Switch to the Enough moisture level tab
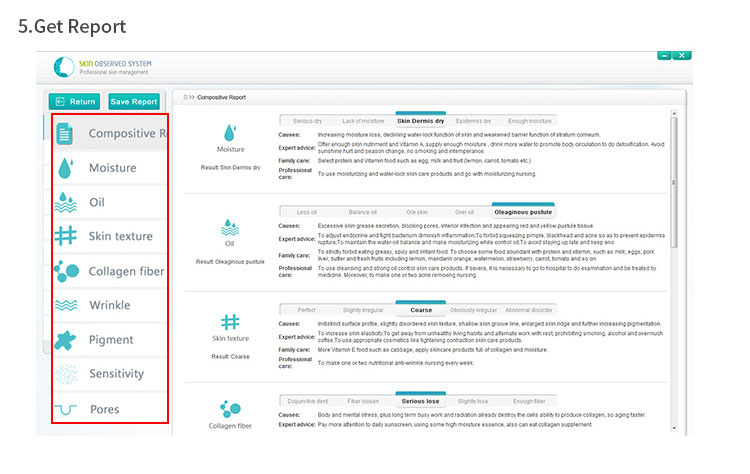The height and width of the screenshot is (474, 750). pyautogui.click(x=529, y=120)
